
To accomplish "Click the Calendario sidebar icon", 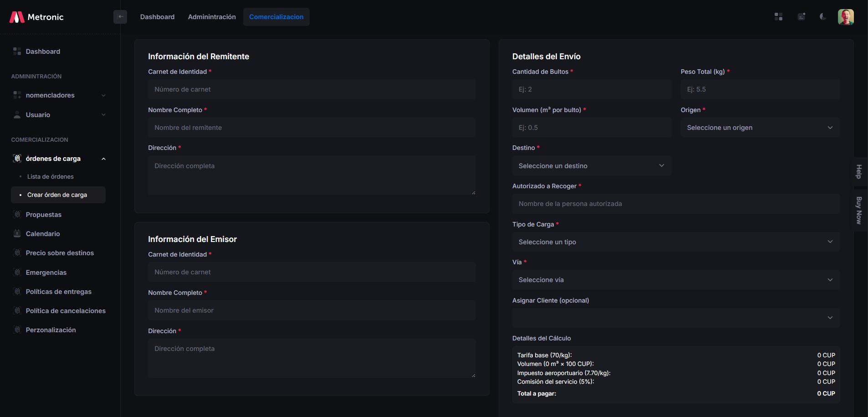I will tap(17, 234).
